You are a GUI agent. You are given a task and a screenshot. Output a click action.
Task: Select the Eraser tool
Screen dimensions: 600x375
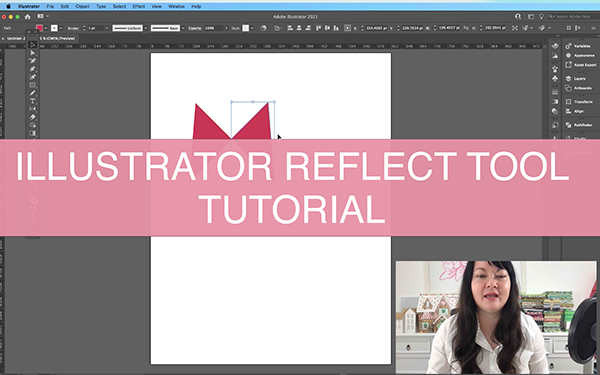pyautogui.click(x=33, y=117)
